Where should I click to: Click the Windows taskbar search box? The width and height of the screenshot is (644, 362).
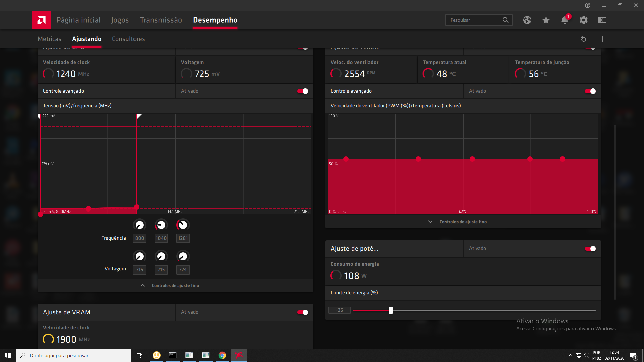[74, 355]
